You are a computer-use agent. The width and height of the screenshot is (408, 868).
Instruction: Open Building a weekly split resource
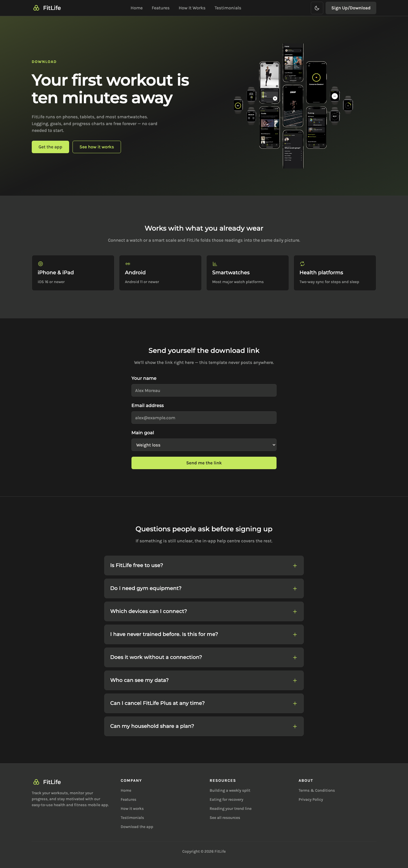coord(230,791)
